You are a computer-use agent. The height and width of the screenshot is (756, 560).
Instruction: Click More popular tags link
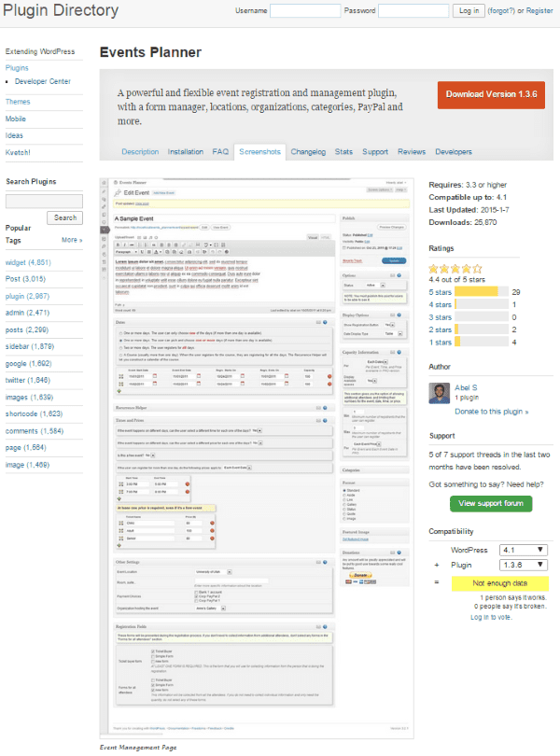[x=72, y=240]
